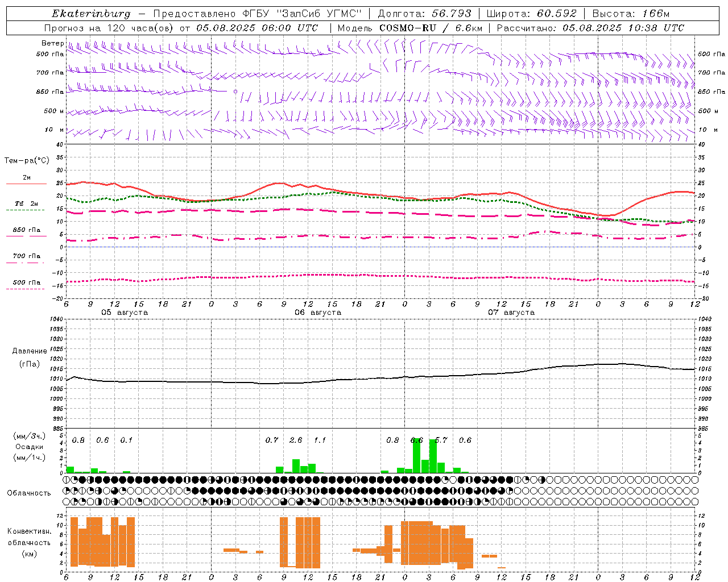The image size is (728, 582).
Task: Click the 'Осадки' precipitation label
Action: pyautogui.click(x=29, y=447)
